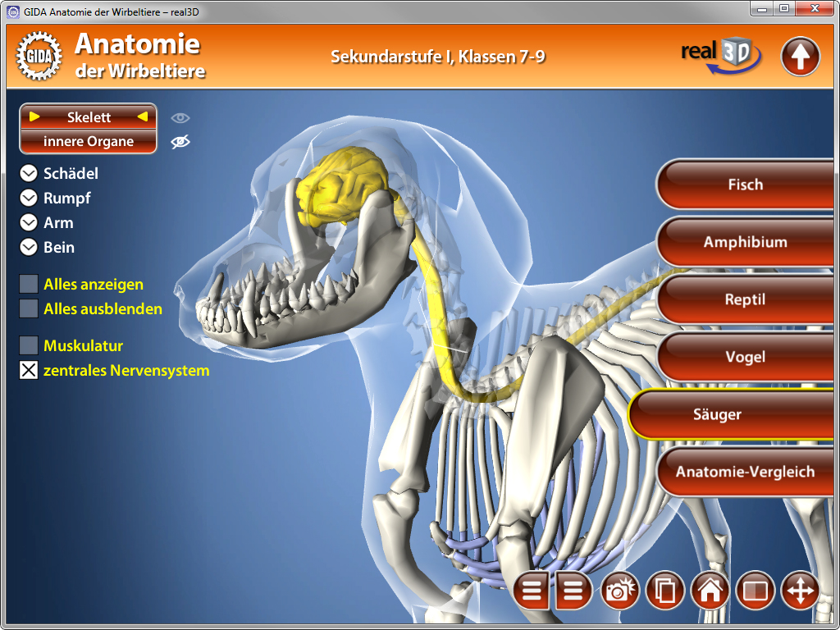This screenshot has width=840, height=630.
Task: Click the left menu list icon
Action: 532,591
